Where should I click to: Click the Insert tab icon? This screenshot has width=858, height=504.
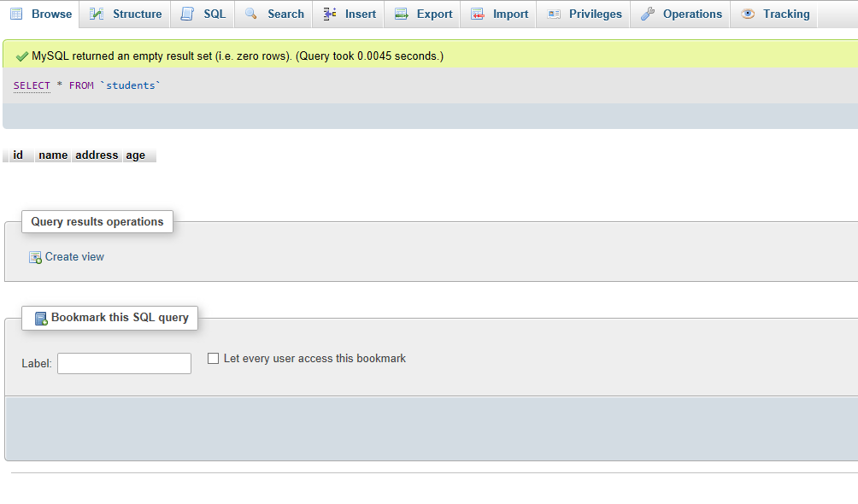click(329, 14)
